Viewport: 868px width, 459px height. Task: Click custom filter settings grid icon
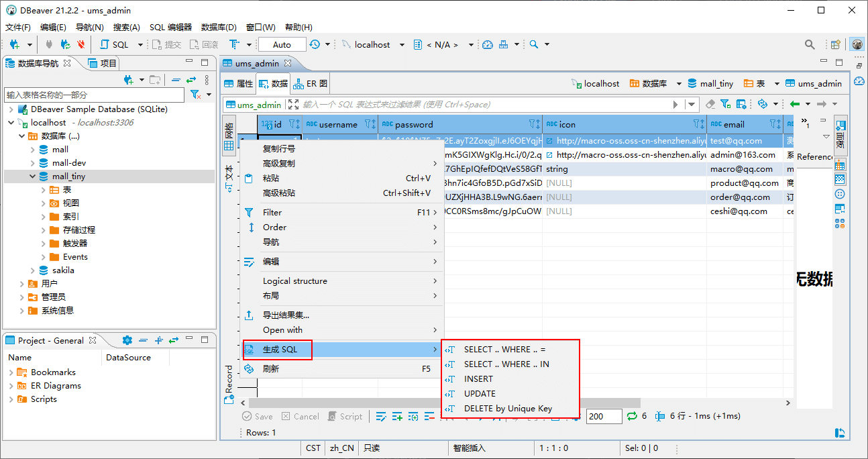741,104
